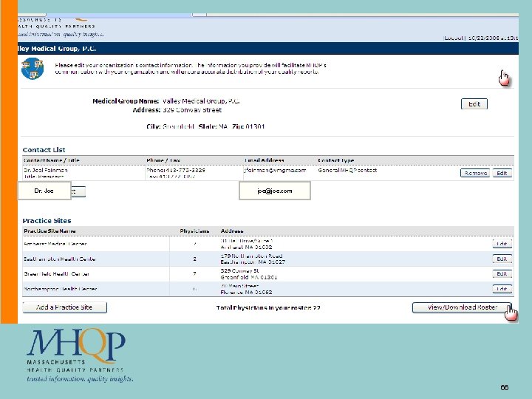
Task: Click the Dr. Joe name field
Action: coord(44,191)
